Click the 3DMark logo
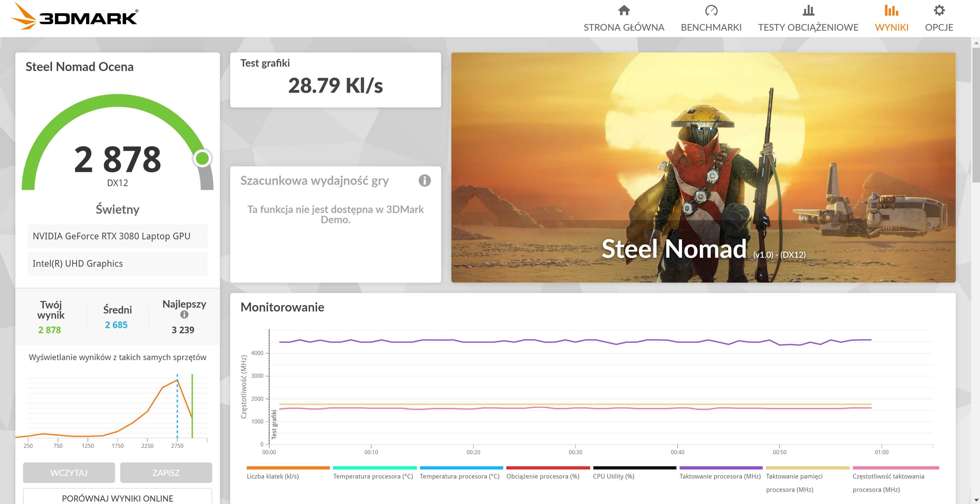Viewport: 980px width, 504px height. click(x=75, y=16)
